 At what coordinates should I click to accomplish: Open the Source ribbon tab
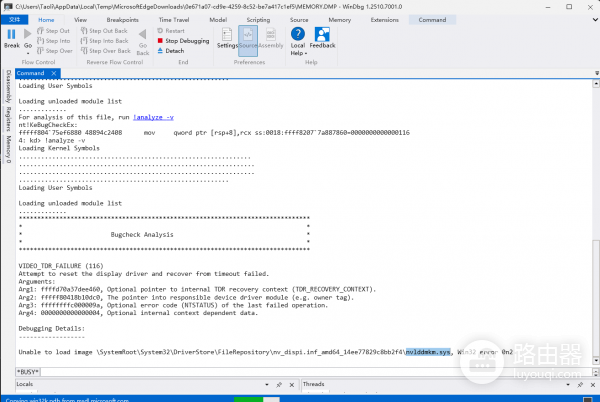(299, 20)
